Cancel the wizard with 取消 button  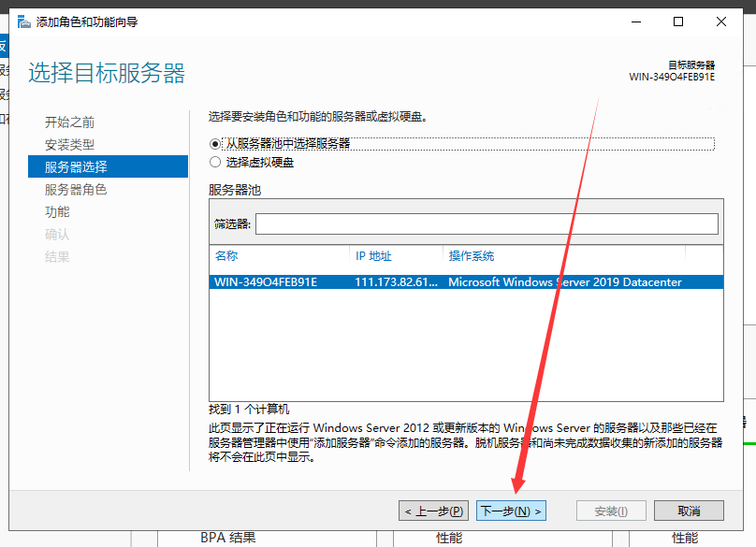click(x=689, y=511)
